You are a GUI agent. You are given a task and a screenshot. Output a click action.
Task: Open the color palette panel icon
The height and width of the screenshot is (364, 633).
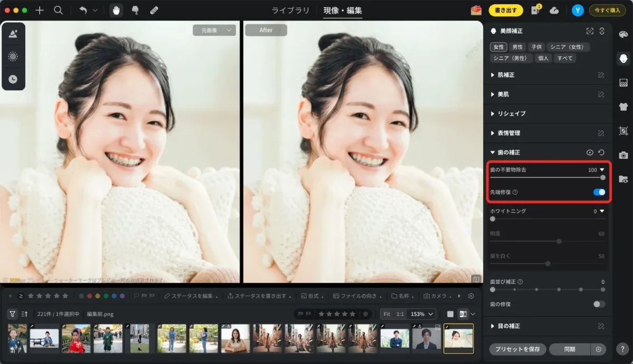click(624, 35)
